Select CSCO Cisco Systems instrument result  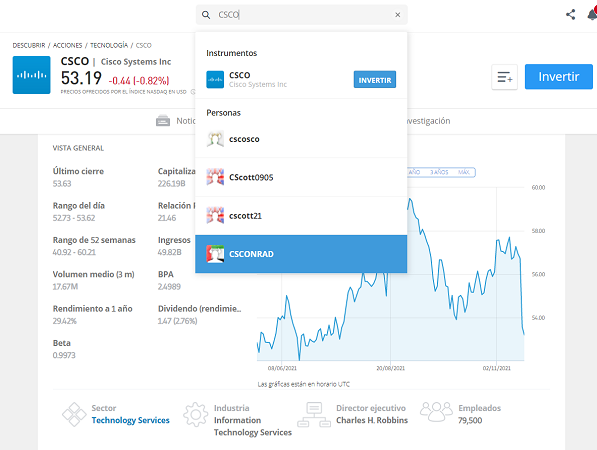(301, 80)
